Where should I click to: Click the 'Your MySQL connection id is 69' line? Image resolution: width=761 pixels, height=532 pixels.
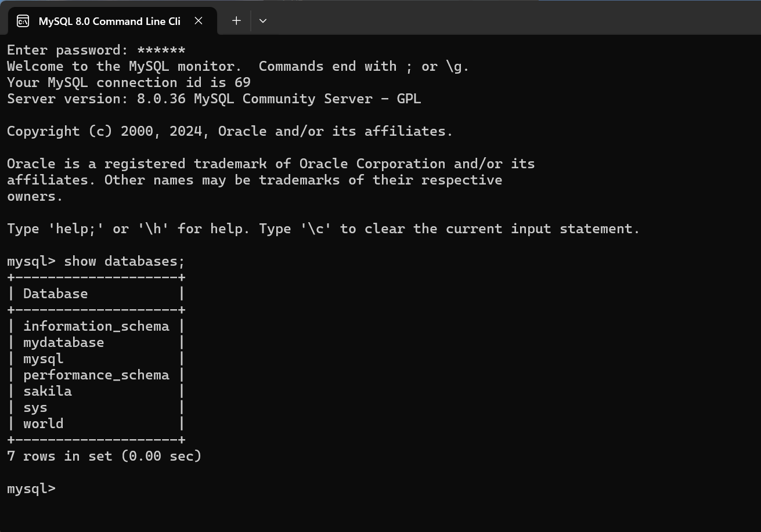click(x=129, y=83)
